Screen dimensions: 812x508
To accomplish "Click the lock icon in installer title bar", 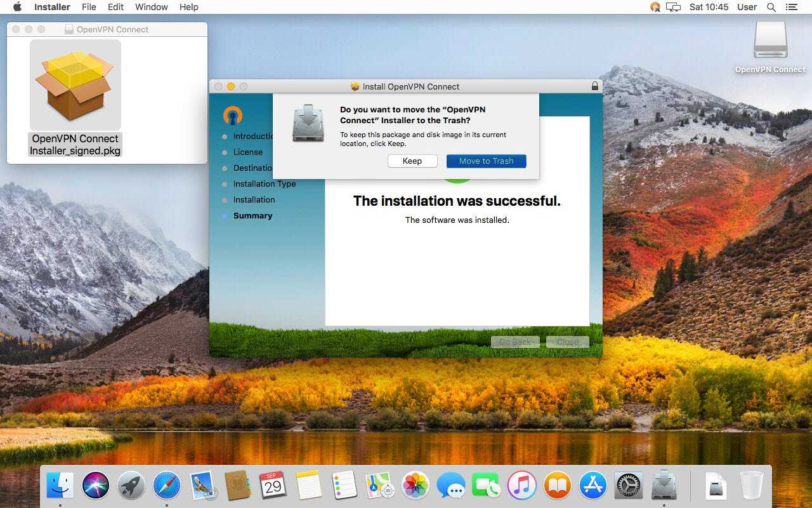I will [594, 86].
